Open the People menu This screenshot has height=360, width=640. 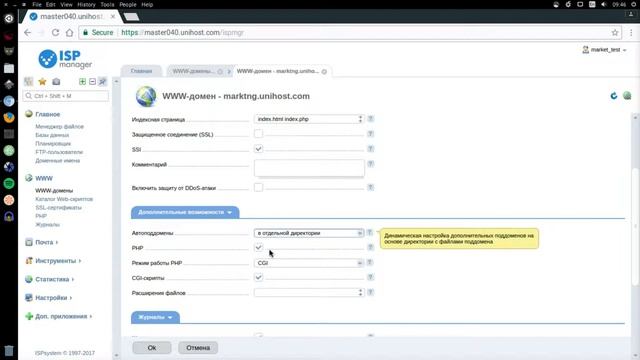pos(128,4)
